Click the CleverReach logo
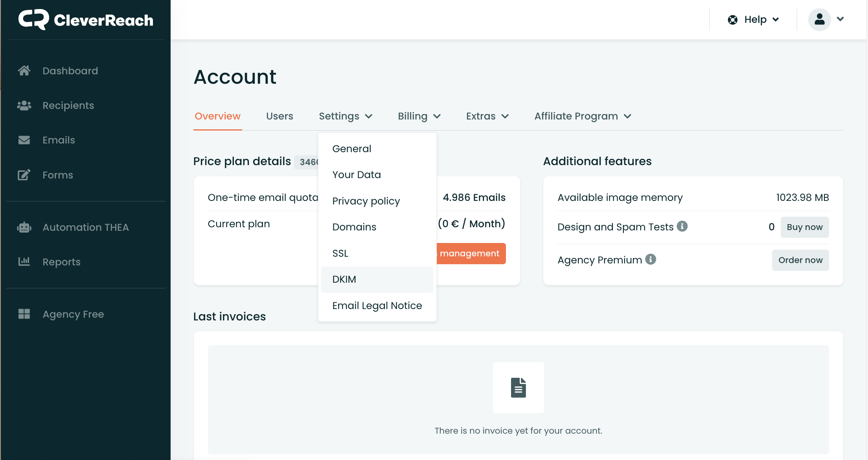The height and width of the screenshot is (460, 868). pos(85,19)
